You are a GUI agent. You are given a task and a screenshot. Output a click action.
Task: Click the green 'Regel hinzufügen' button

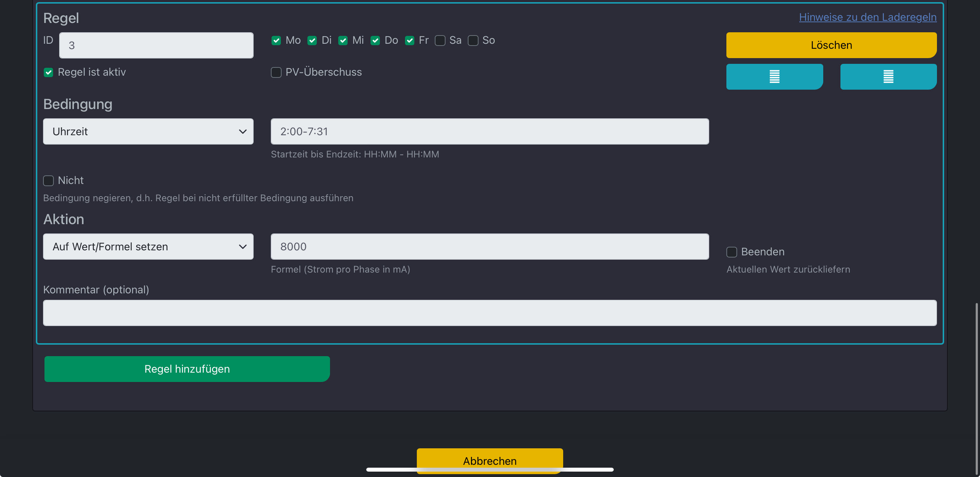pos(187,369)
